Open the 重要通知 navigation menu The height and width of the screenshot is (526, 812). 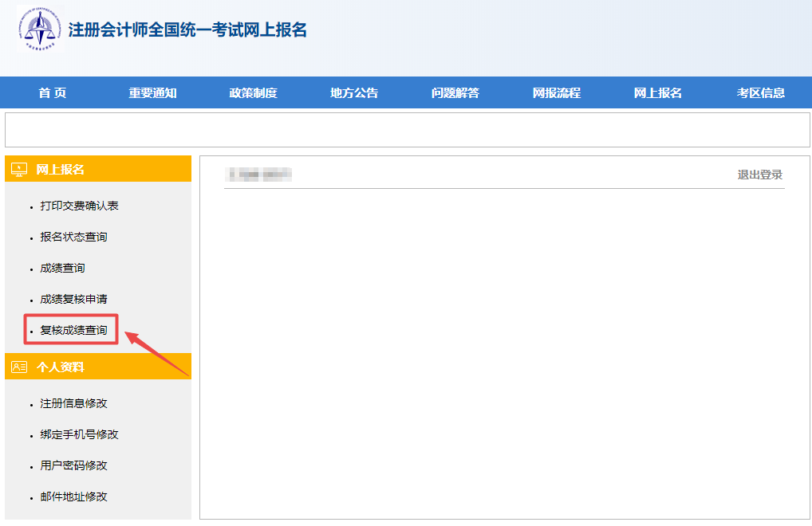153,92
